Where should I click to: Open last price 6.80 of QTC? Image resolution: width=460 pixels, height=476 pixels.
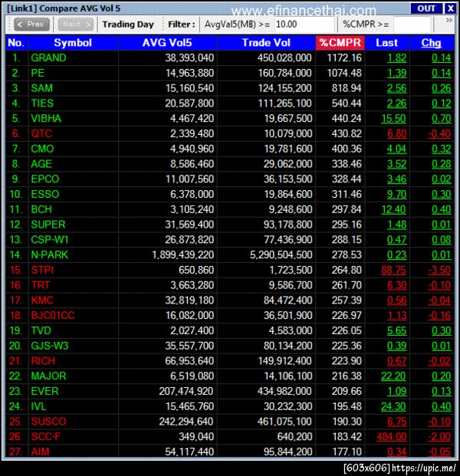(x=397, y=133)
